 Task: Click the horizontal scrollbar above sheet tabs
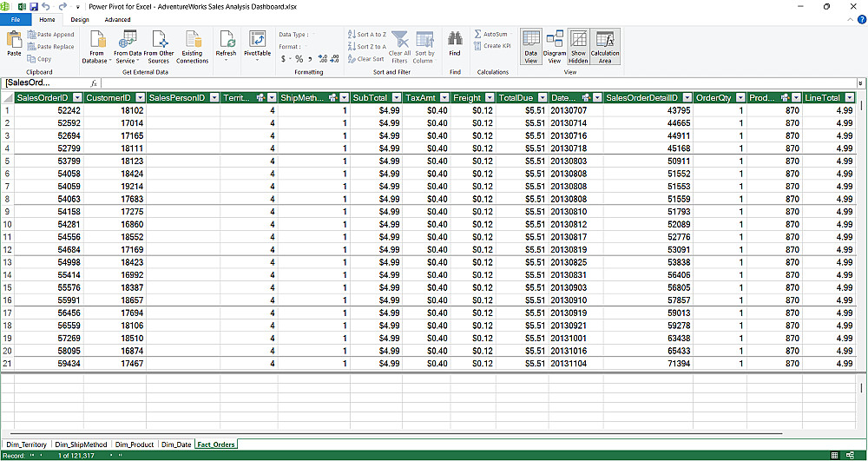tap(396, 434)
